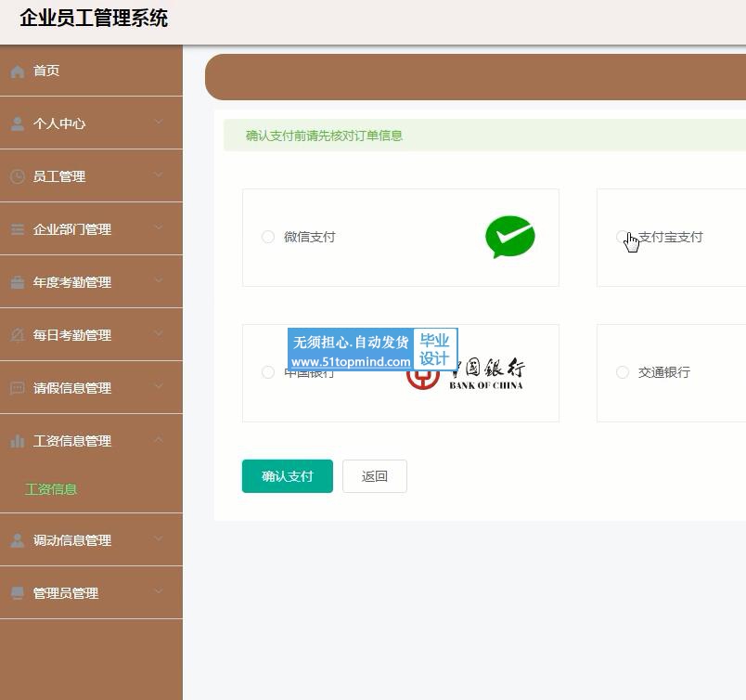This screenshot has height=700, width=746.
Task: Expand the 每日考勤管理 chevron
Action: tap(159, 334)
